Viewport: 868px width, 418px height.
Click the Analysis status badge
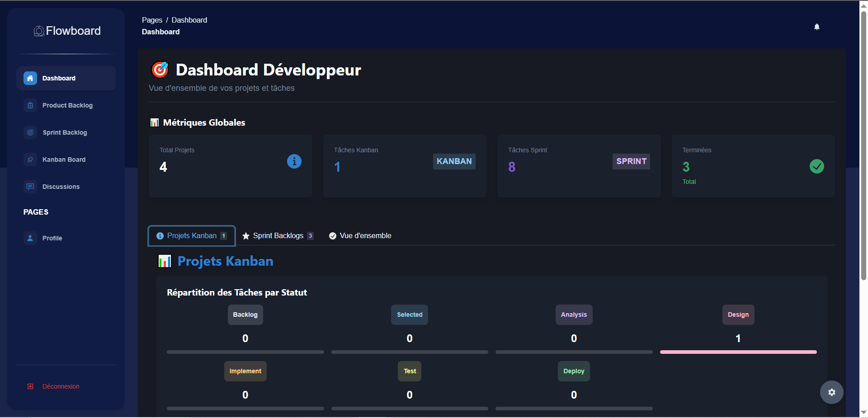coord(574,315)
